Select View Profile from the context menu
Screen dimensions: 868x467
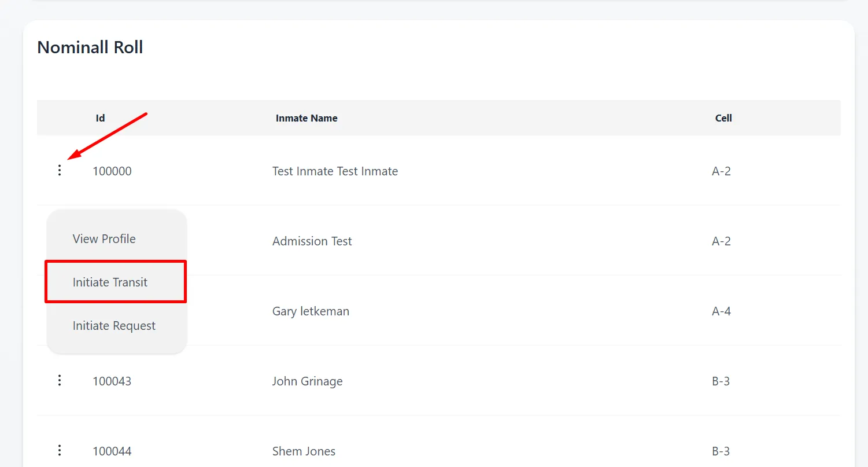104,239
